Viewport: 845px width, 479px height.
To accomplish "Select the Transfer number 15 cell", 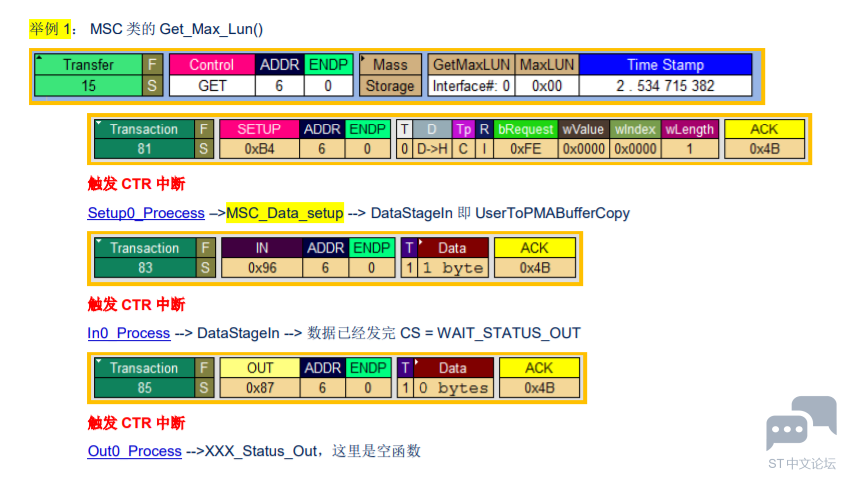I will 88,86.
